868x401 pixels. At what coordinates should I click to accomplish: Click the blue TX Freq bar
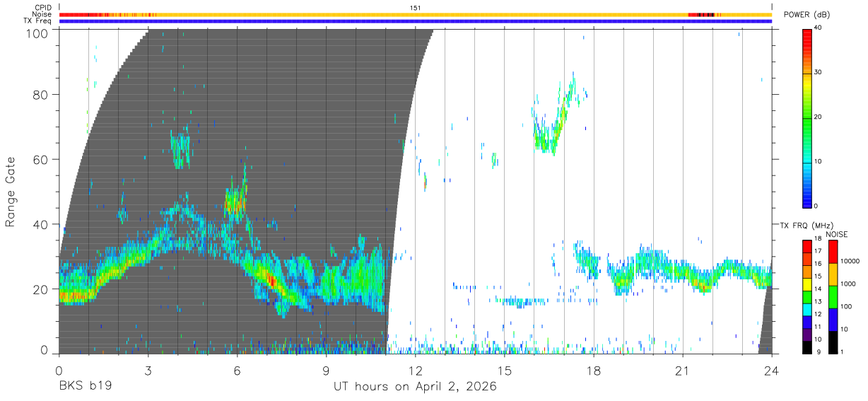(x=416, y=21)
